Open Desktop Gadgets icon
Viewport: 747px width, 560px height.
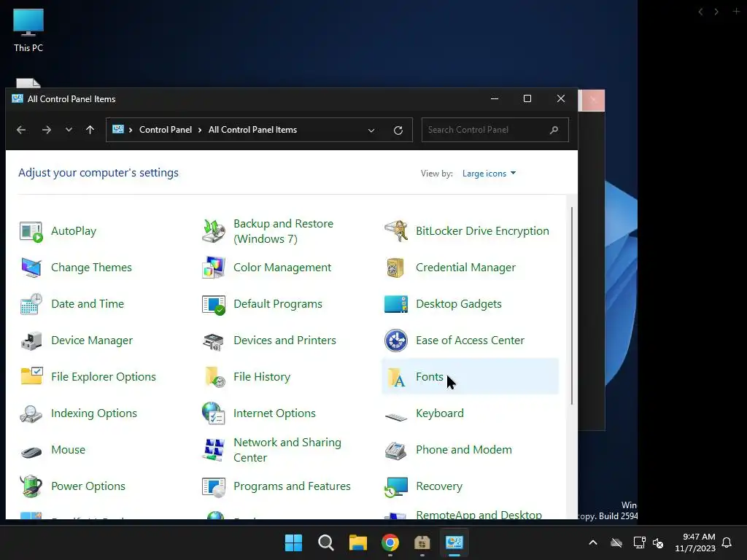pyautogui.click(x=396, y=304)
